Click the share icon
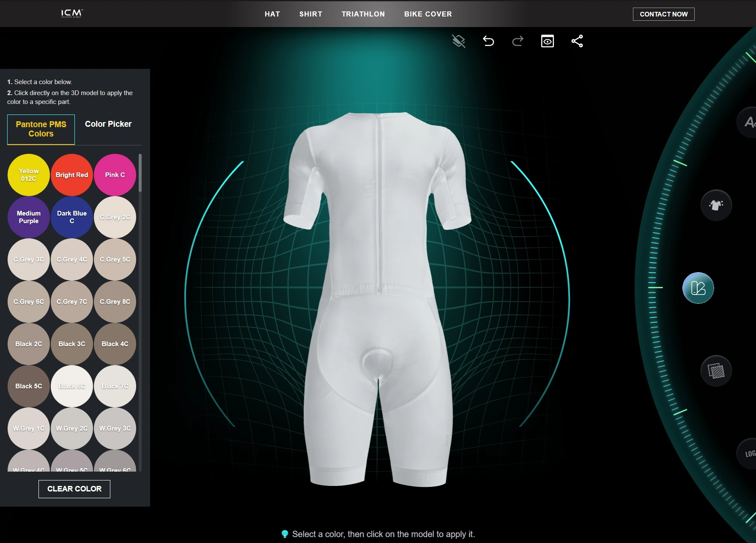The height and width of the screenshot is (543, 756). [x=577, y=41]
